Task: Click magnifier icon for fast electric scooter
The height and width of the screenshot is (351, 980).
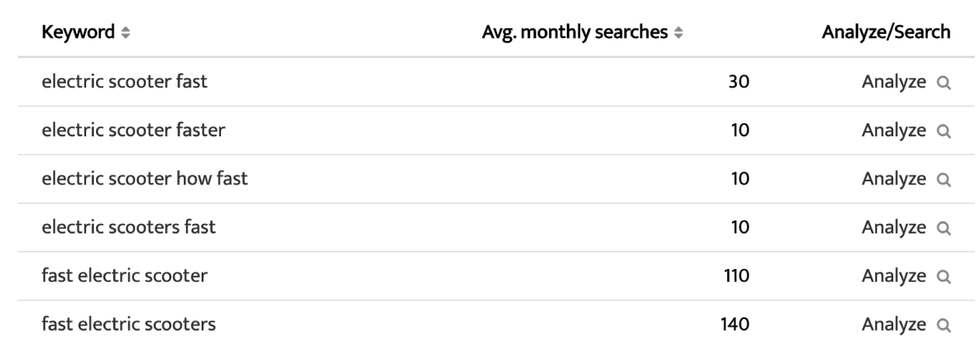Action: pos(944,277)
